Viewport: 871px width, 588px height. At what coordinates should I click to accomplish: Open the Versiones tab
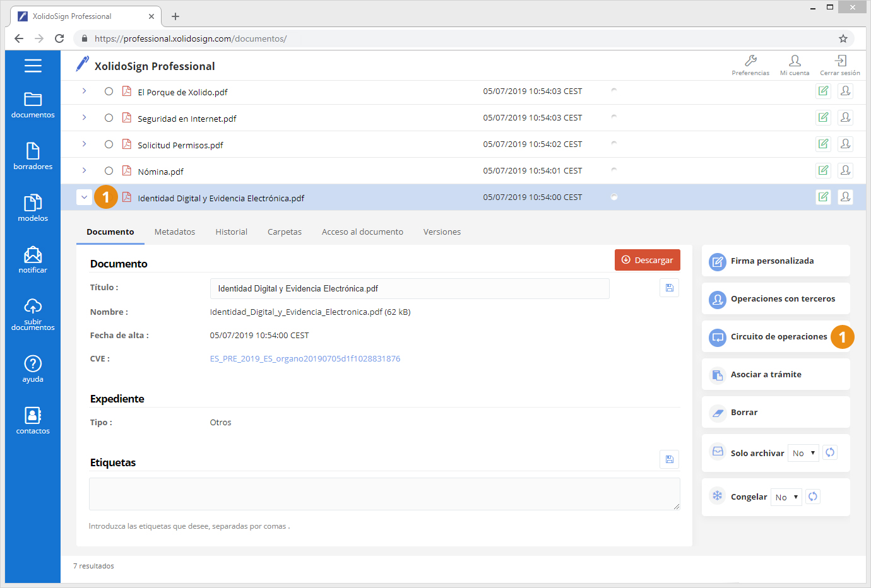(x=442, y=232)
